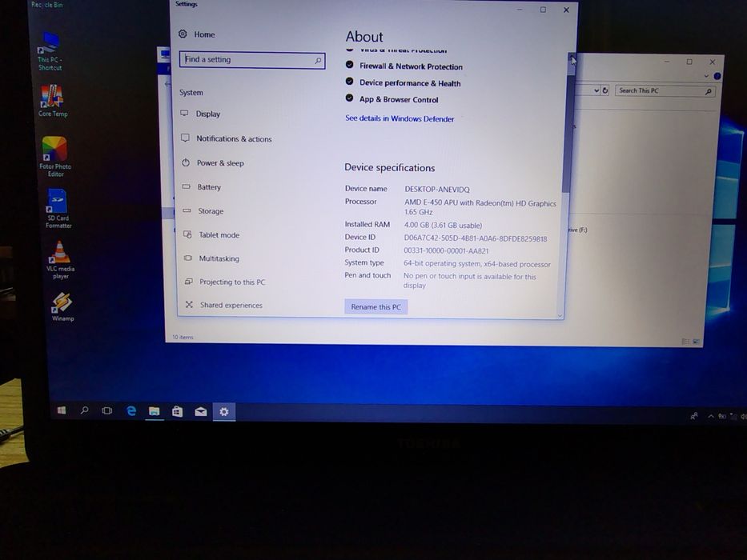Open address history dropdown in File Explorer

click(x=596, y=90)
